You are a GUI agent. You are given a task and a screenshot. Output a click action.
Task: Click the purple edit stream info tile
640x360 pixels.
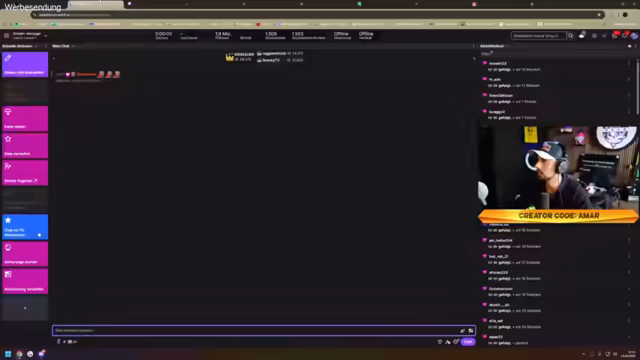click(x=25, y=64)
